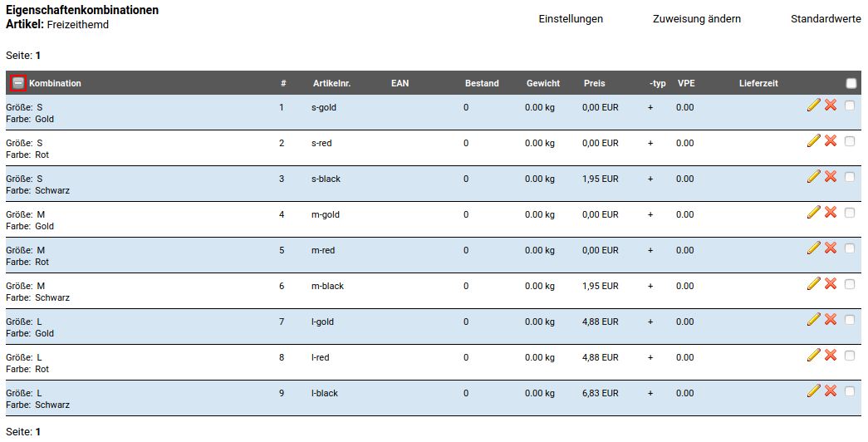This screenshot has width=868, height=442.
Task: Open pencil editor for m-red combination
Action: pos(813,248)
